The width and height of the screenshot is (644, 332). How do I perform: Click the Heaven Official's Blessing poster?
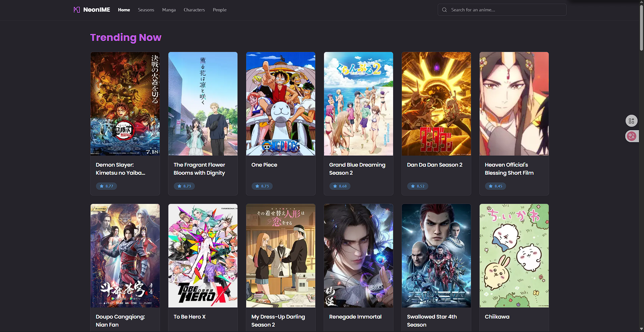(514, 104)
